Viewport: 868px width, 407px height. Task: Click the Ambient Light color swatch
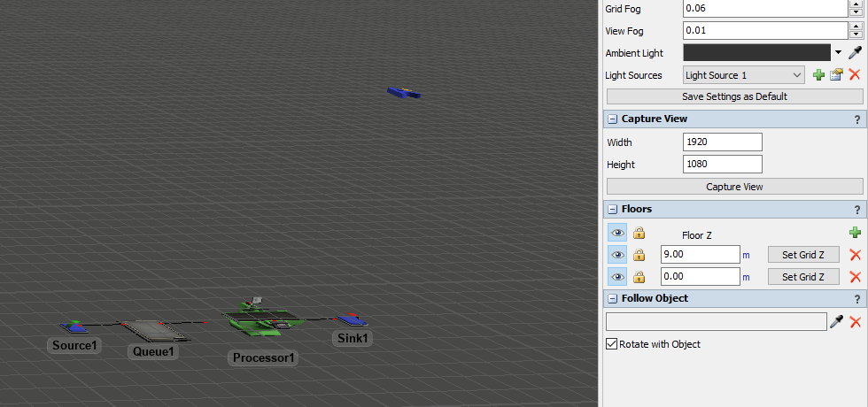click(756, 52)
